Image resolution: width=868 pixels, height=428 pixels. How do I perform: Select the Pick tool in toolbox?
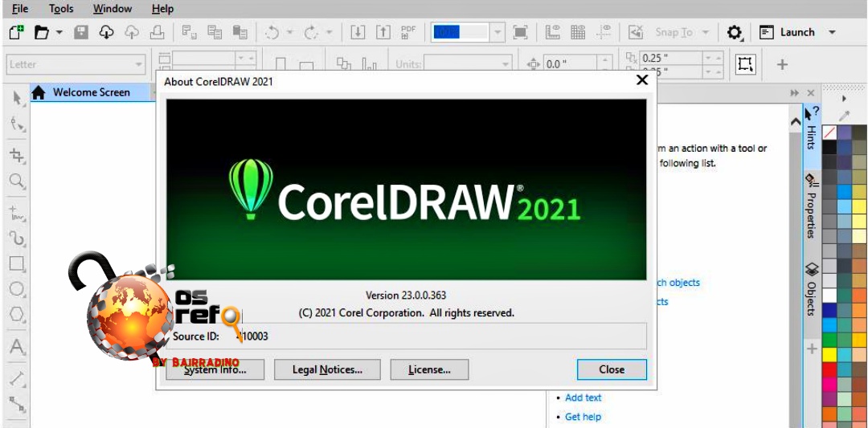coord(18,99)
